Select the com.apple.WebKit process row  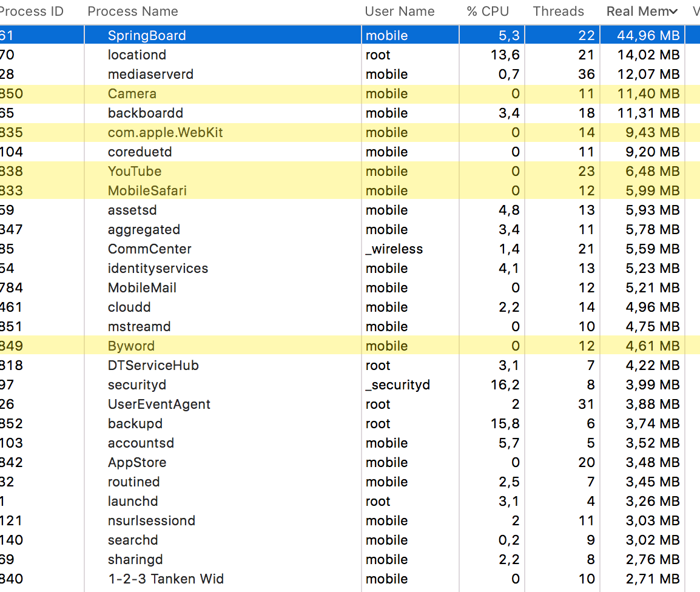tap(350, 133)
